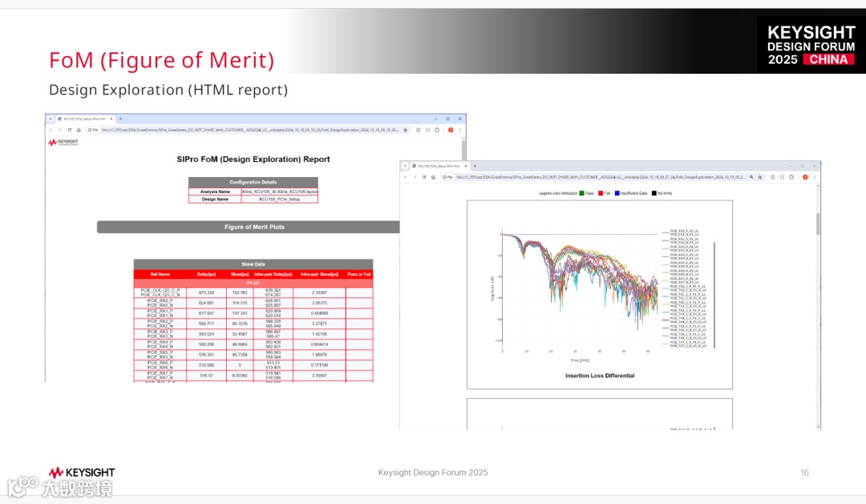Click skew value 52.4587 in PCIE_RX3 row

pos(240,334)
